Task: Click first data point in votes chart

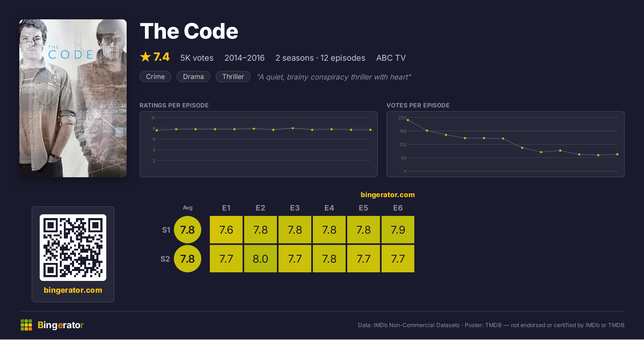Action: click(x=408, y=120)
